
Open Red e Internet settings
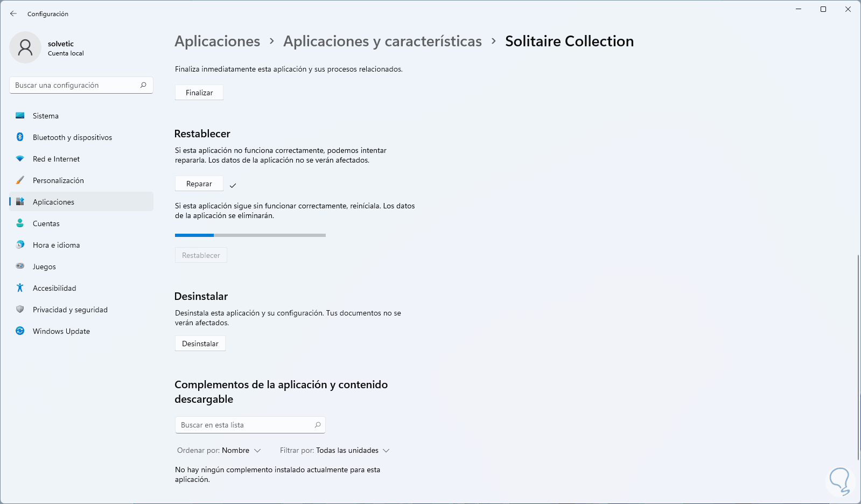point(81,159)
